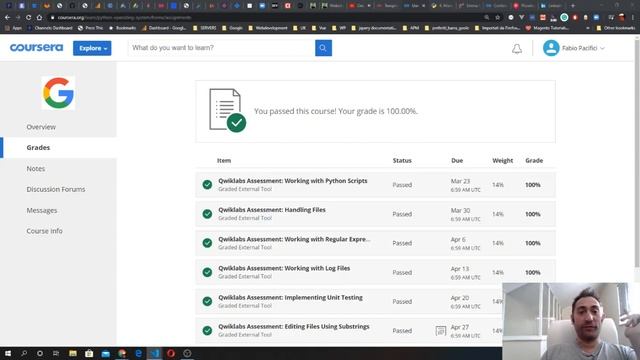This screenshot has width=640, height=360.
Task: Open File Explorer from the taskbar
Action: (x=73, y=353)
